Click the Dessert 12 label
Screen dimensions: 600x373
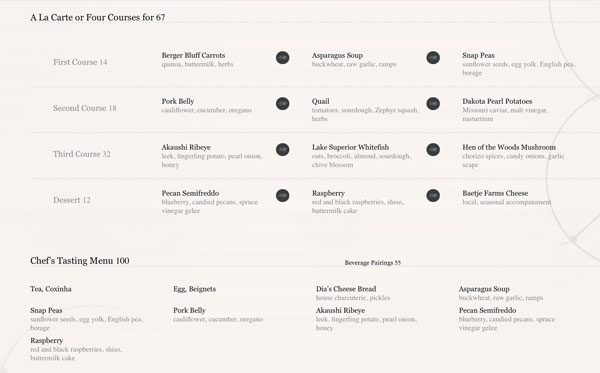[72, 200]
